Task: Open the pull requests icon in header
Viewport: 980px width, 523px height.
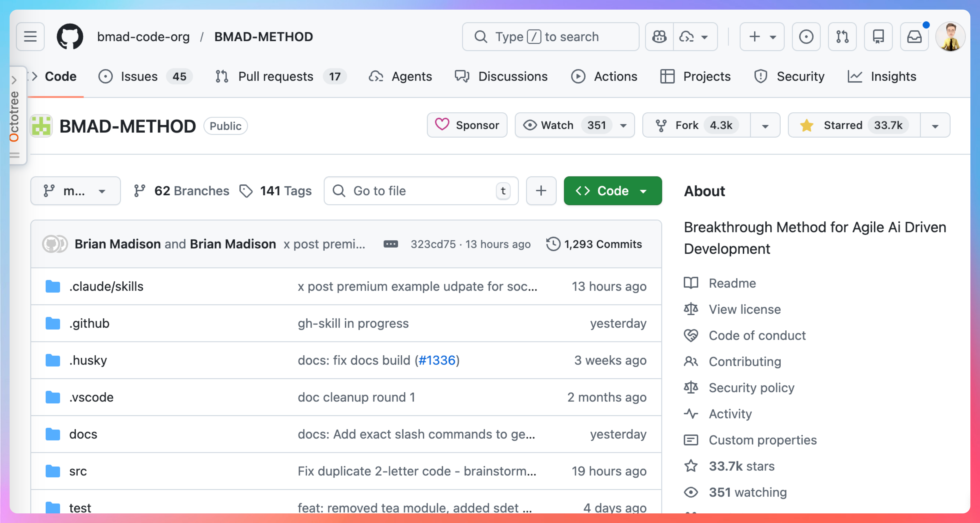Action: 842,36
